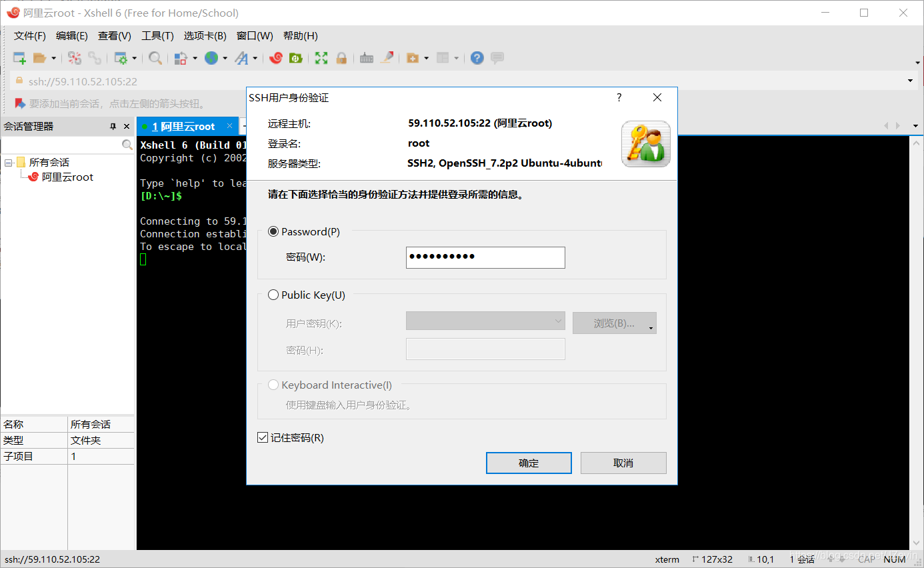Close the session manager panel
Image resolution: width=924 pixels, height=568 pixels.
pyautogui.click(x=126, y=126)
